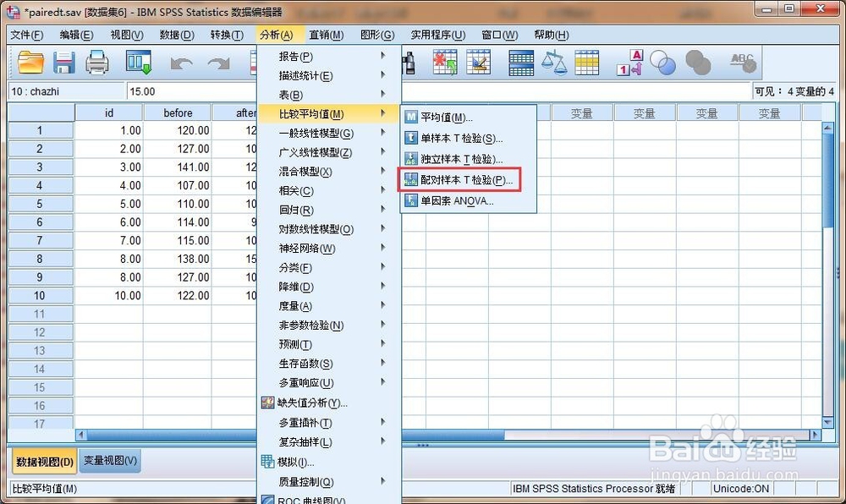Expand 质量控制(Q) submenu arrow
The height and width of the screenshot is (504, 846).
coord(382,481)
